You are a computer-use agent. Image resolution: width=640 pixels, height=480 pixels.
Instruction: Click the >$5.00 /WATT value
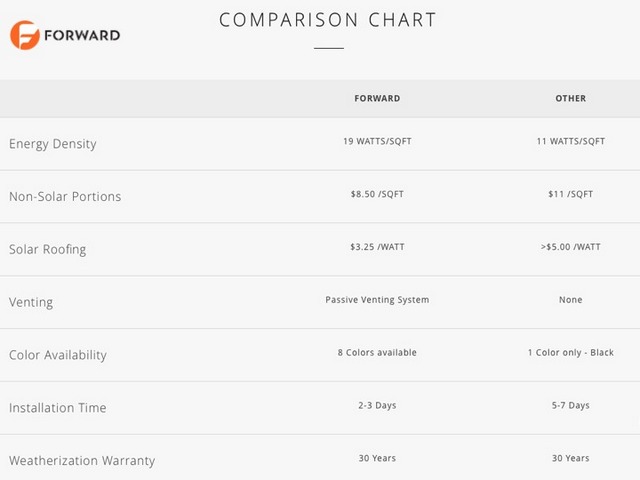[571, 247]
